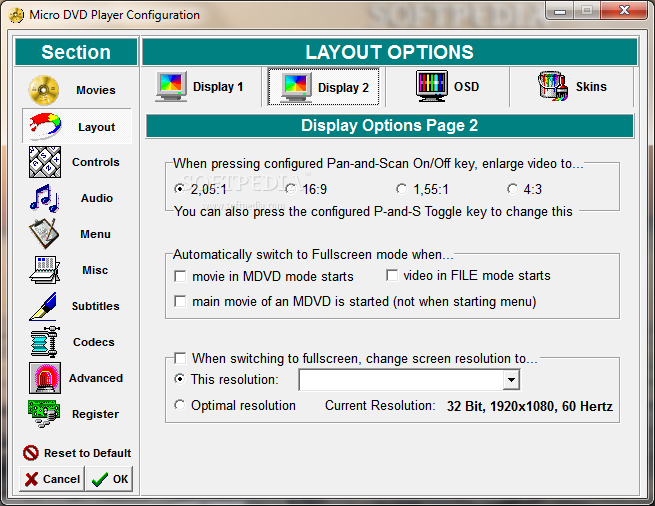The image size is (655, 506).
Task: Open the This resolution dropdown arrow
Action: click(511, 380)
